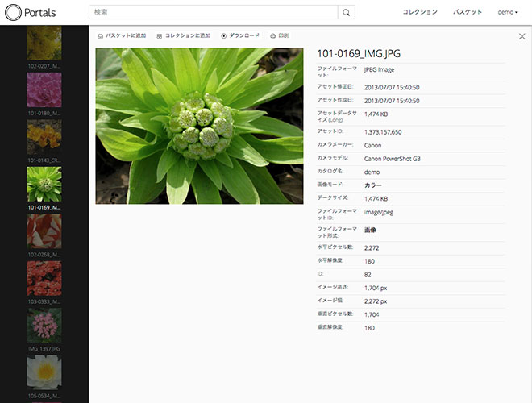This screenshot has height=403, width=532.
Task: Click the label カメラメーカー
Action: coord(335,144)
